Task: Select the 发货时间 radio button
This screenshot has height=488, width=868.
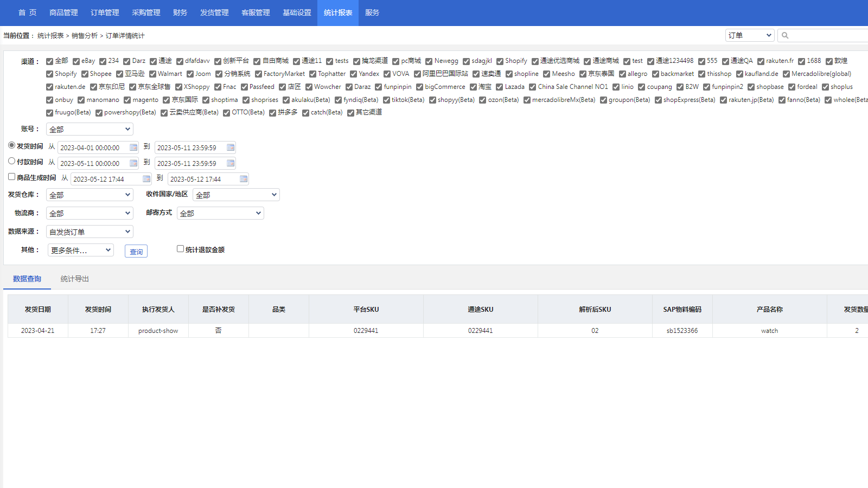Action: [11, 145]
